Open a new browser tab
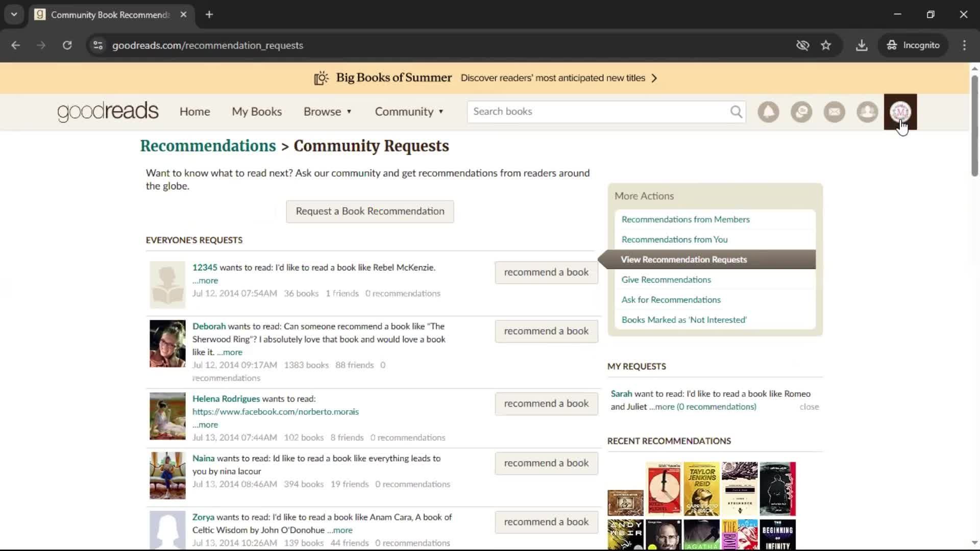Viewport: 980px width, 551px height. [209, 15]
